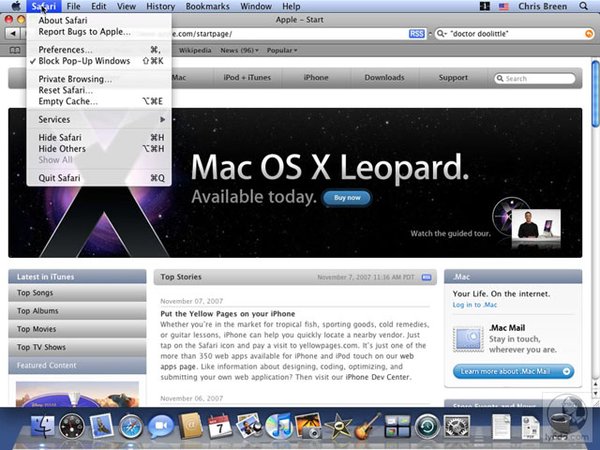Open the Downloads tab
This screenshot has height=450, width=600.
(x=385, y=78)
